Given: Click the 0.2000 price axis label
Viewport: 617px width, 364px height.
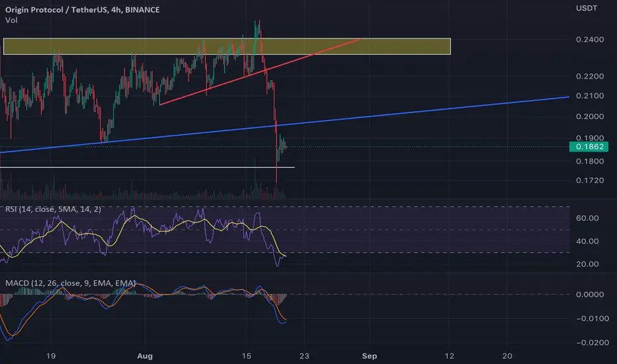Looking at the screenshot, I should [x=589, y=116].
